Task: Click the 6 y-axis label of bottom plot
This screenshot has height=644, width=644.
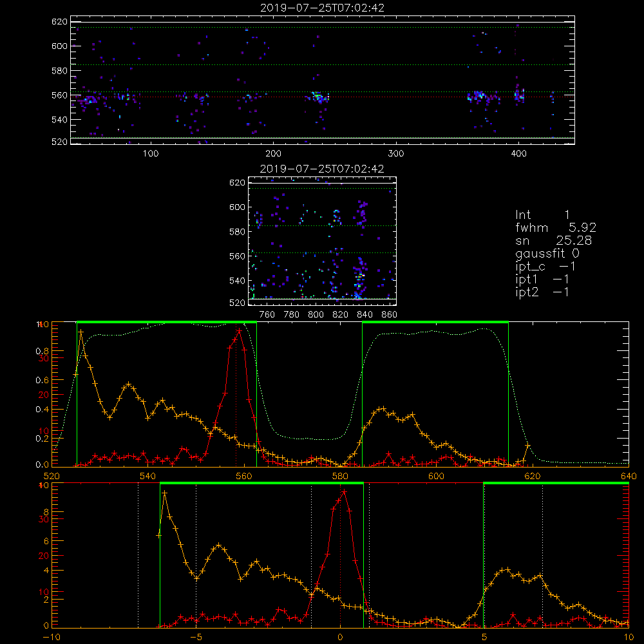Action: click(x=46, y=542)
